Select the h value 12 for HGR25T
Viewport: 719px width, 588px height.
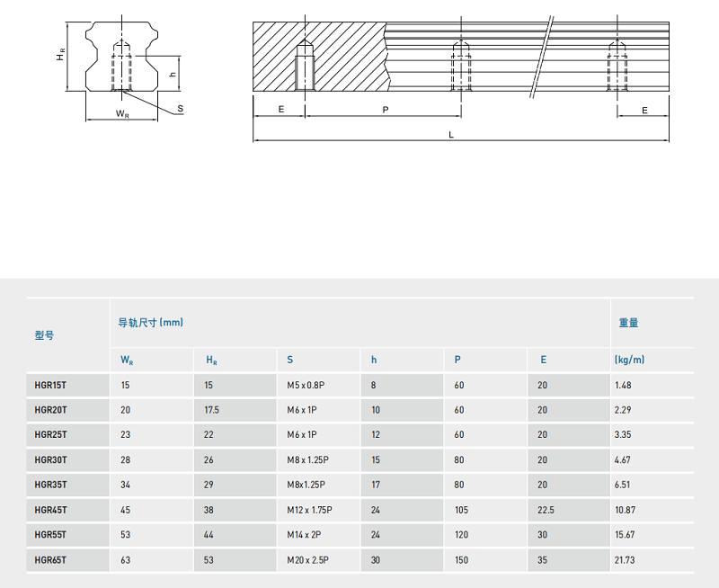pos(376,434)
